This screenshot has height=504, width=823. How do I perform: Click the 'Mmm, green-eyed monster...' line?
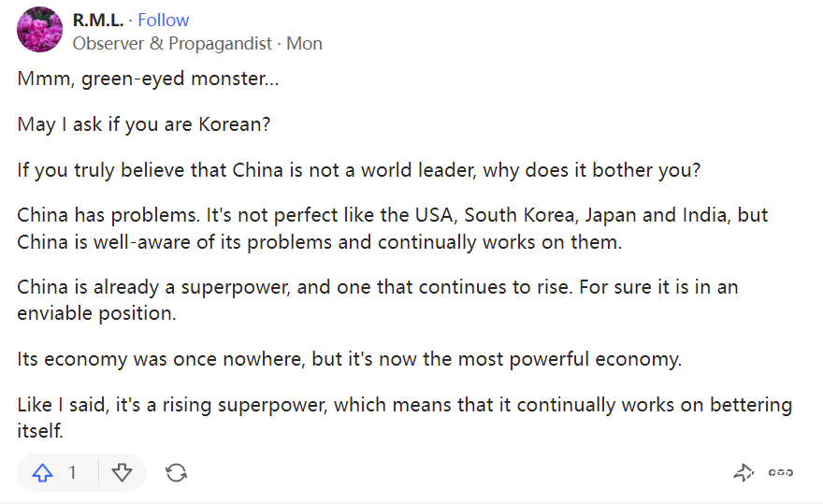tap(148, 79)
